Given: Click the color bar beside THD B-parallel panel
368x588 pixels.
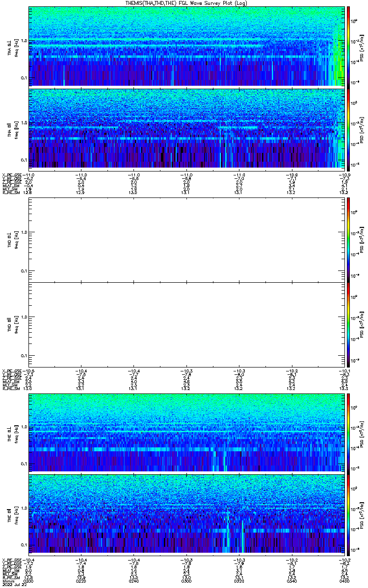Looking at the screenshot, I should [348, 324].
